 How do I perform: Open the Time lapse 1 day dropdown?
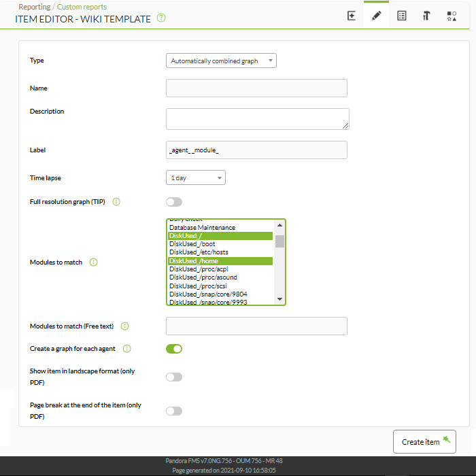point(196,177)
